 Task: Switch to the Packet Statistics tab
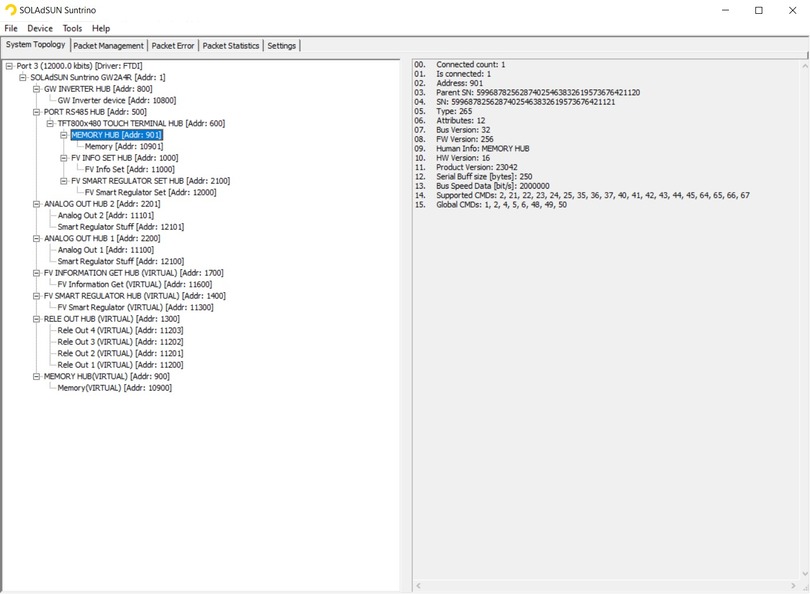(x=231, y=46)
